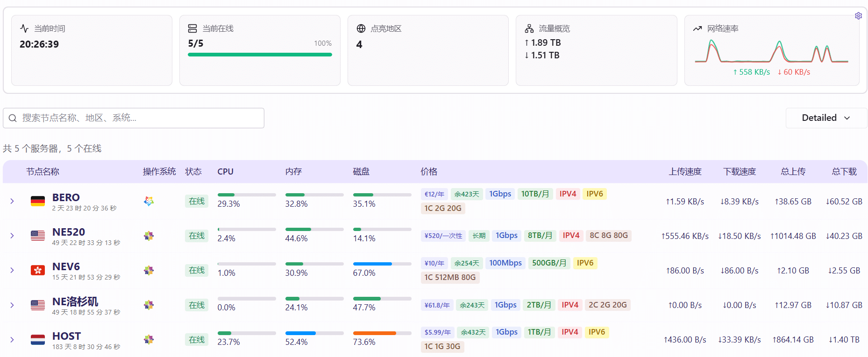The image size is (868, 357).
Task: Click the OS icon in BERO row
Action: pyautogui.click(x=149, y=201)
